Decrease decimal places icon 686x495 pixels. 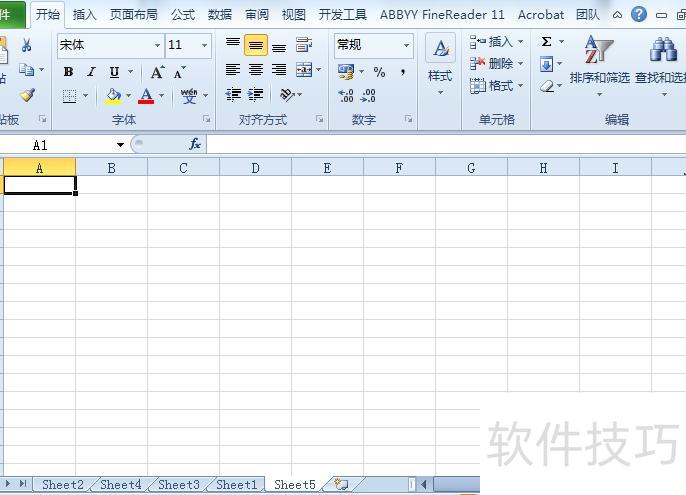(x=368, y=95)
